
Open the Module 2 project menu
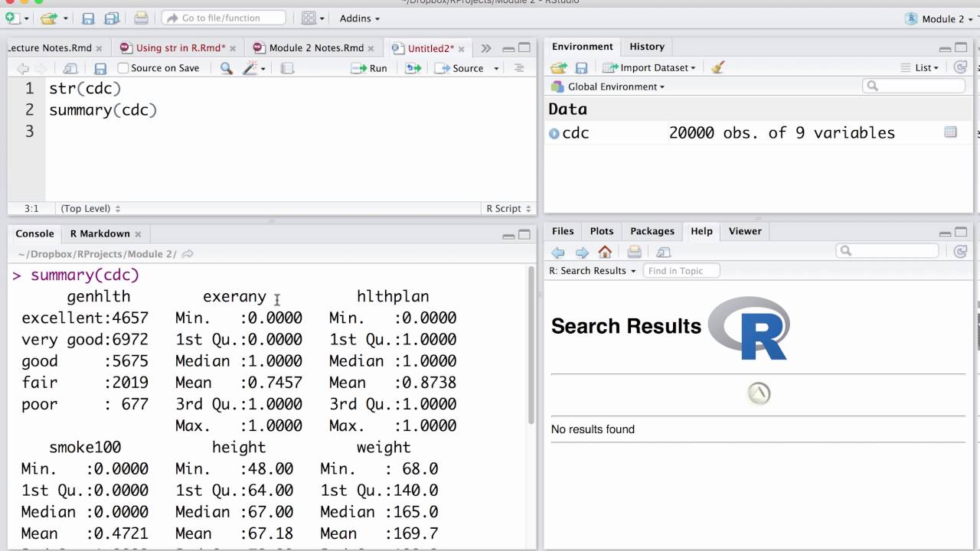(x=938, y=18)
